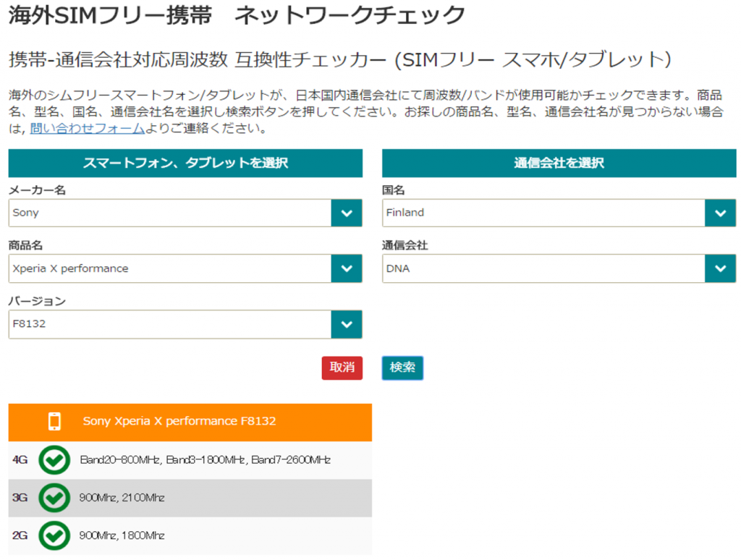741x560 pixels.
Task: Select the 900Mhz, 1800Mhz 2G text
Action: click(x=122, y=535)
